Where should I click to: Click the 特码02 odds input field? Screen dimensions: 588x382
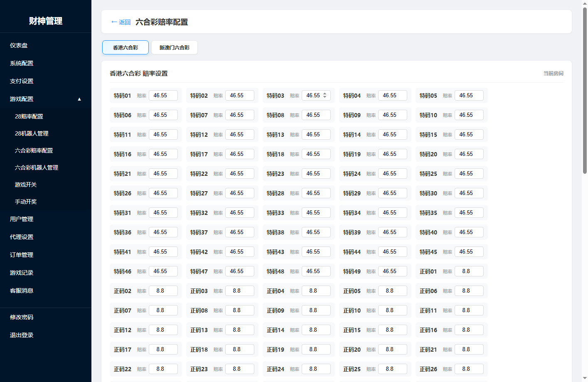click(240, 96)
